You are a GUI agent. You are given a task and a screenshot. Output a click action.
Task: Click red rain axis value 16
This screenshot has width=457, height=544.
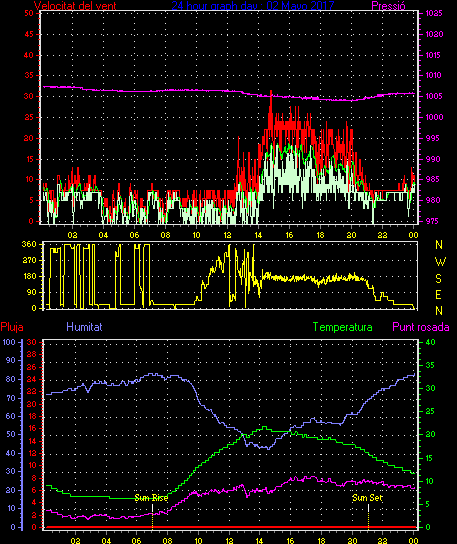coord(32,428)
